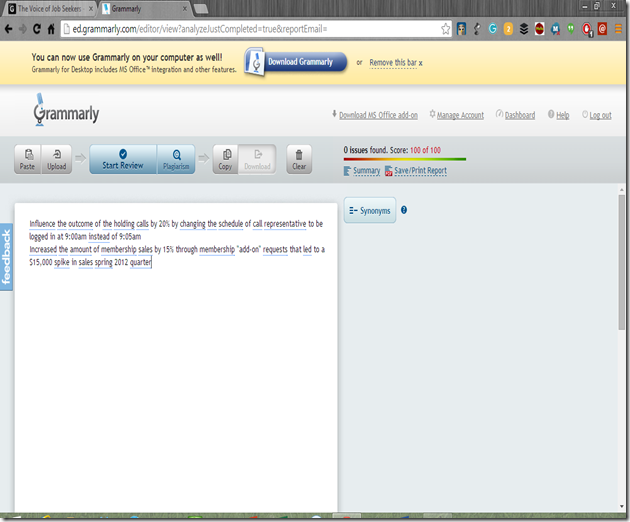Copy the document text
Screen dimensions: 630x522
(x=225, y=160)
